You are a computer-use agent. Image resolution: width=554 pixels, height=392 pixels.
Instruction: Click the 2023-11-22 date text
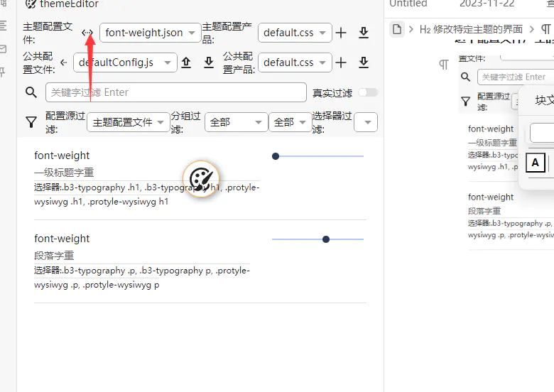click(x=487, y=4)
